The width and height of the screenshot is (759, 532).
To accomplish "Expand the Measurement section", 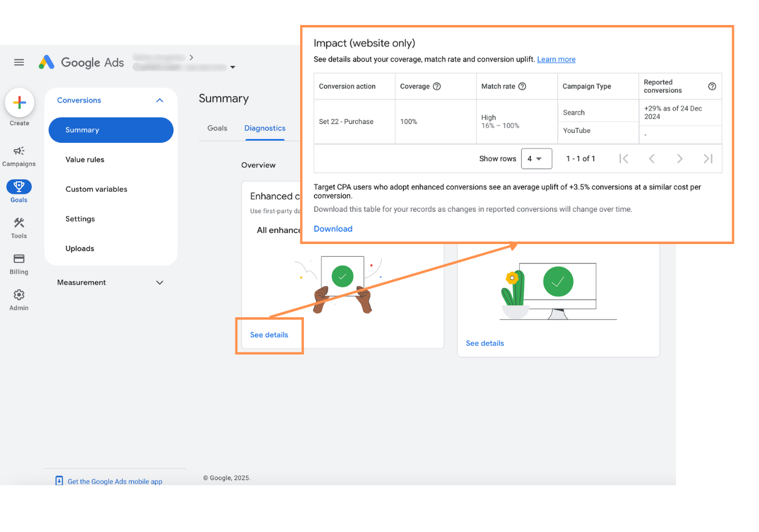I will point(160,282).
